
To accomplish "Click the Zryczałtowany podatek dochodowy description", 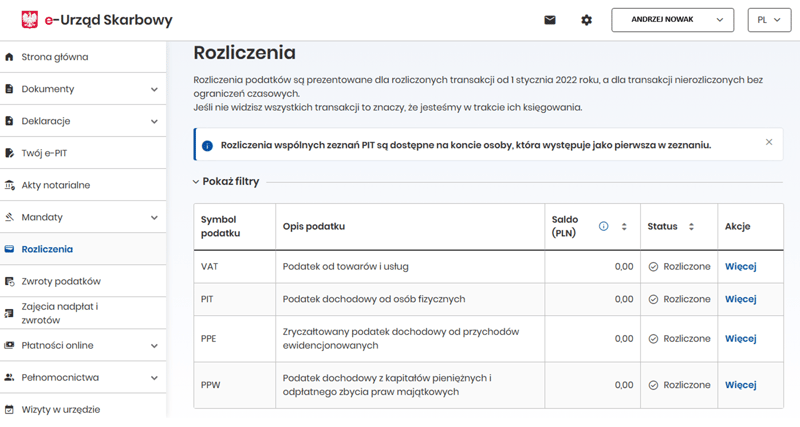I will [x=401, y=338].
